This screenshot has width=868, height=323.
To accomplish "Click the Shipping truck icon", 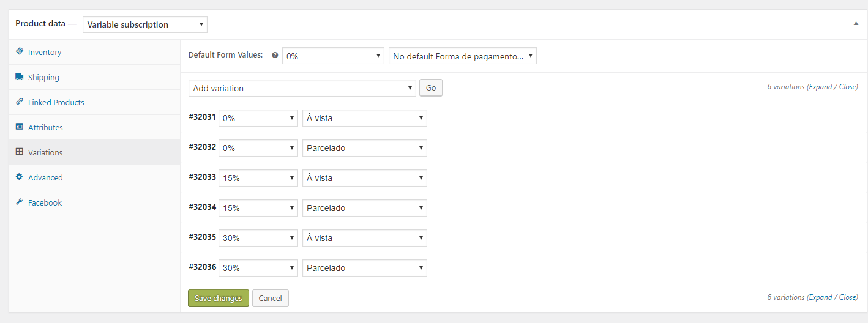I will (20, 77).
